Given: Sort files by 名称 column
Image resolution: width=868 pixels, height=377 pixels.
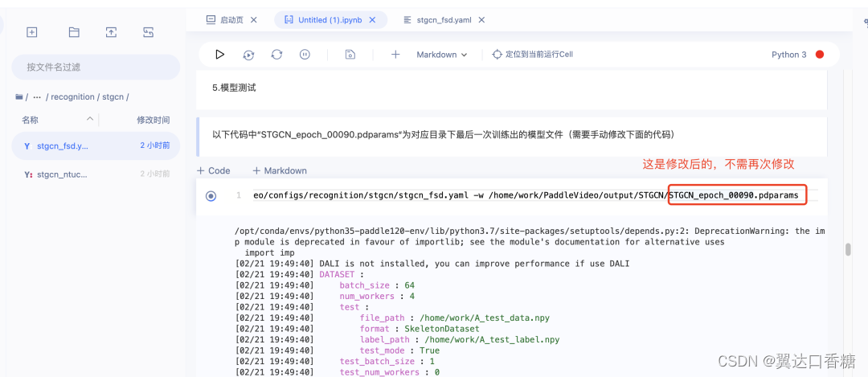Looking at the screenshot, I should click(31, 120).
